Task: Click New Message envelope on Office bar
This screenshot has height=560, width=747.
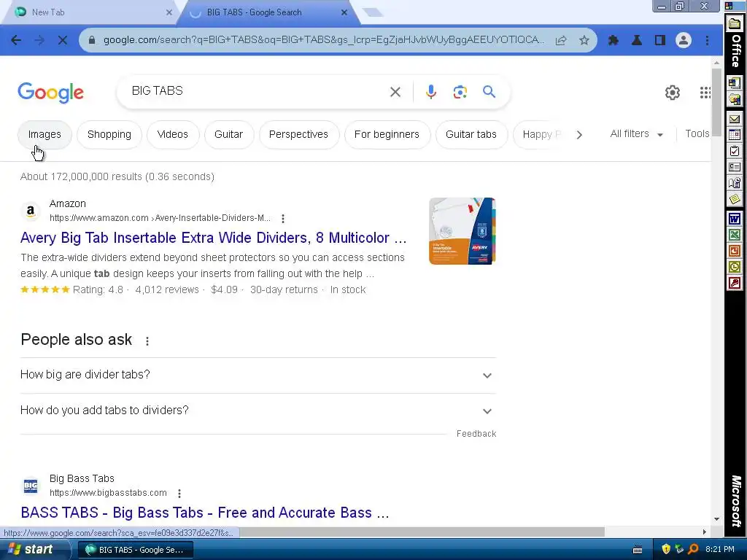Action: click(734, 119)
